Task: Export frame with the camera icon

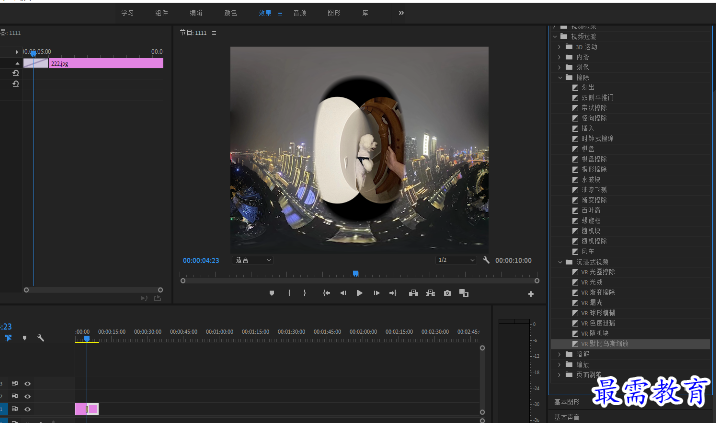Action: (x=448, y=293)
